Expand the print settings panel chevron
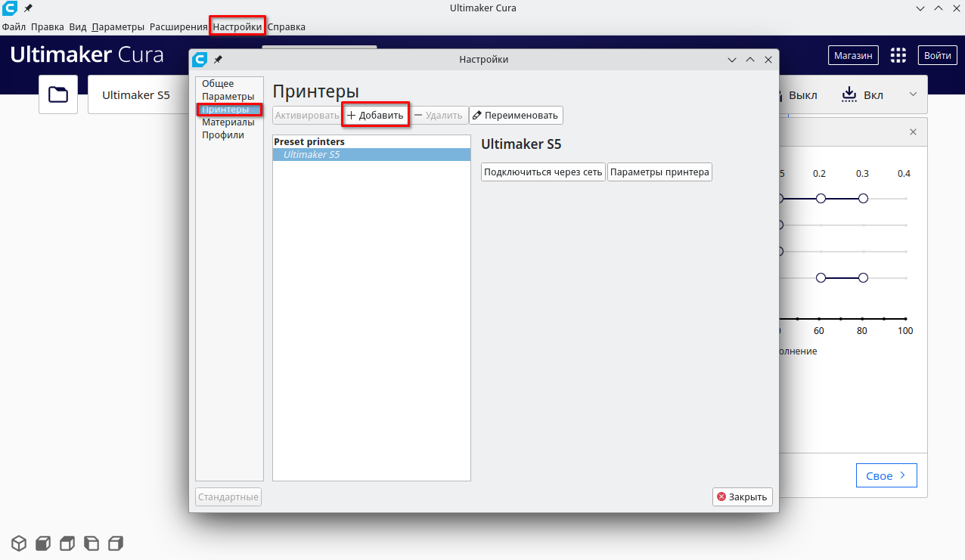Screen dimensions: 965x560 point(913,94)
